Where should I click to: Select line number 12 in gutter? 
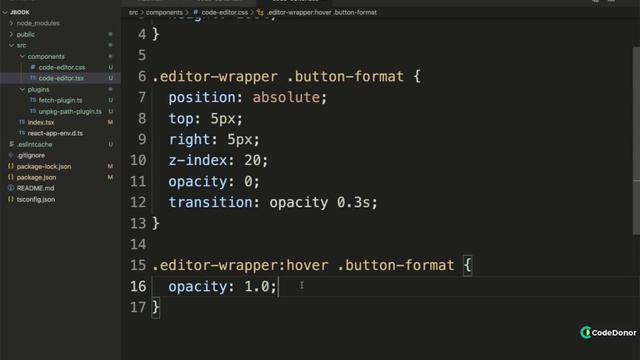(138, 202)
